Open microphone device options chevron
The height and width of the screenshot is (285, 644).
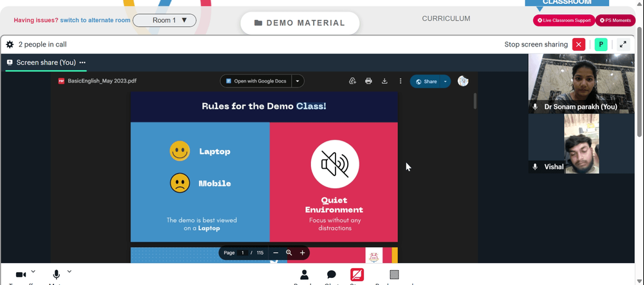click(x=70, y=271)
